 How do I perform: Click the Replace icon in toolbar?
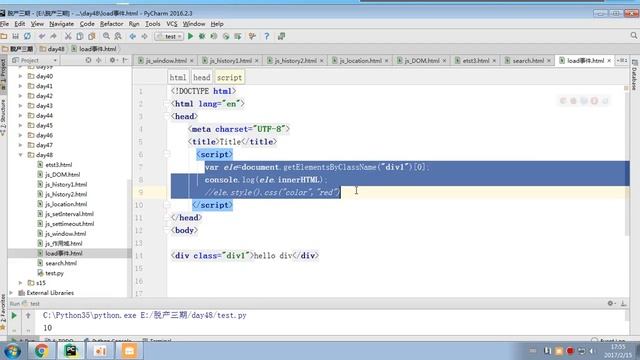118,36
